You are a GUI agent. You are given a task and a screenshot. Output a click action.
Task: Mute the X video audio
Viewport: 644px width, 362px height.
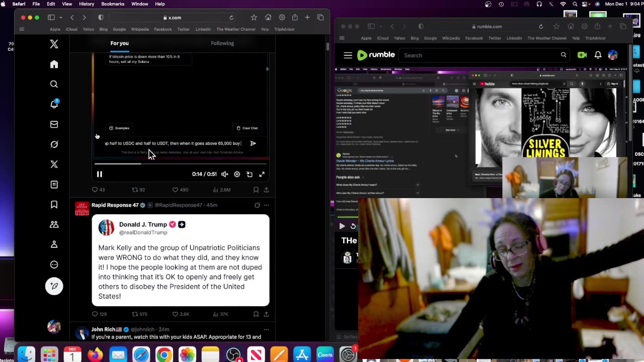225,174
